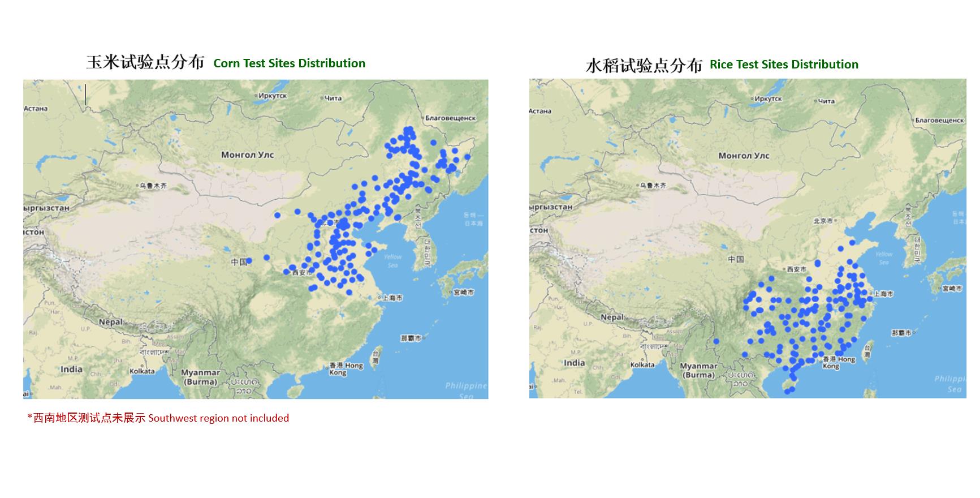980x498 pixels.
Task: Click Монгол Улс label on the corn map
Action: (x=247, y=154)
